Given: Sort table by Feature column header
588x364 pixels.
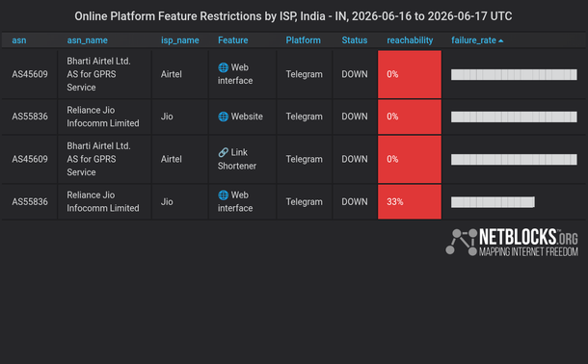Looking at the screenshot, I should click(x=233, y=40).
